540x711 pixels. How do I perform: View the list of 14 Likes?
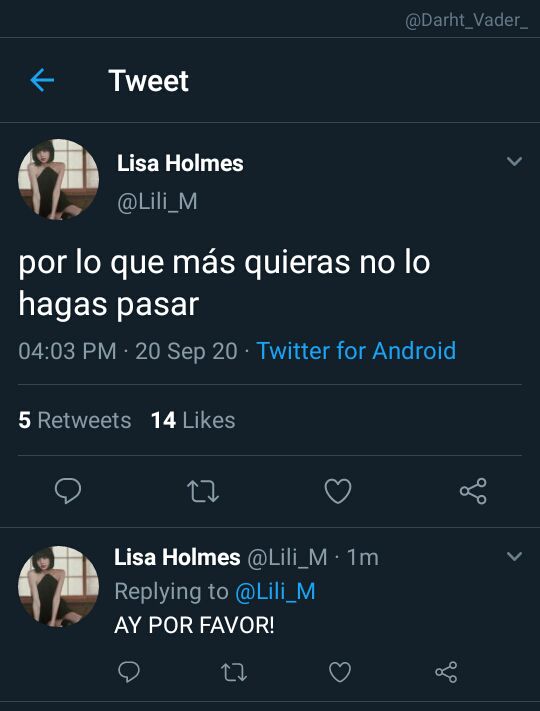point(193,420)
